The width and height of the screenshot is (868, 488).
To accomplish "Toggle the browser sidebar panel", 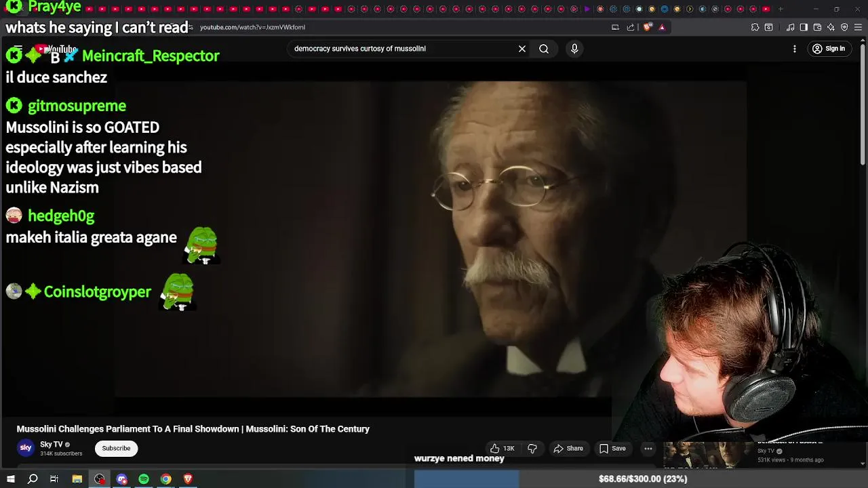I will click(804, 27).
